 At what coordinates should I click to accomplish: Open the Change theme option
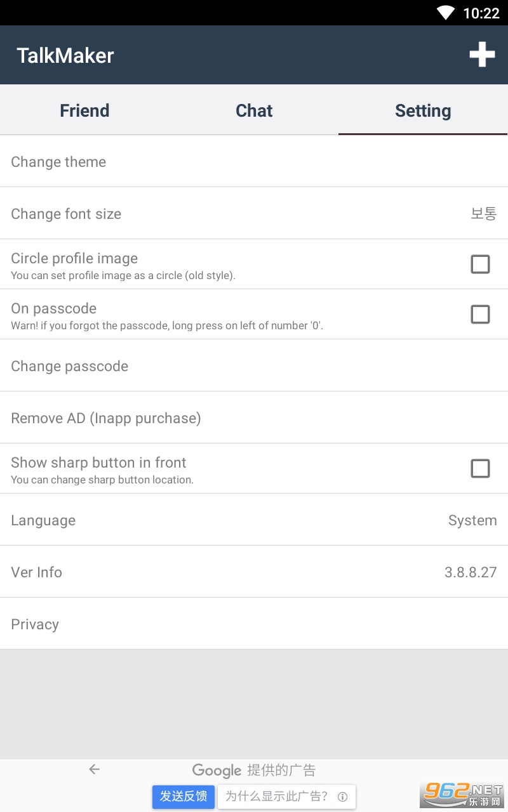[x=254, y=162]
